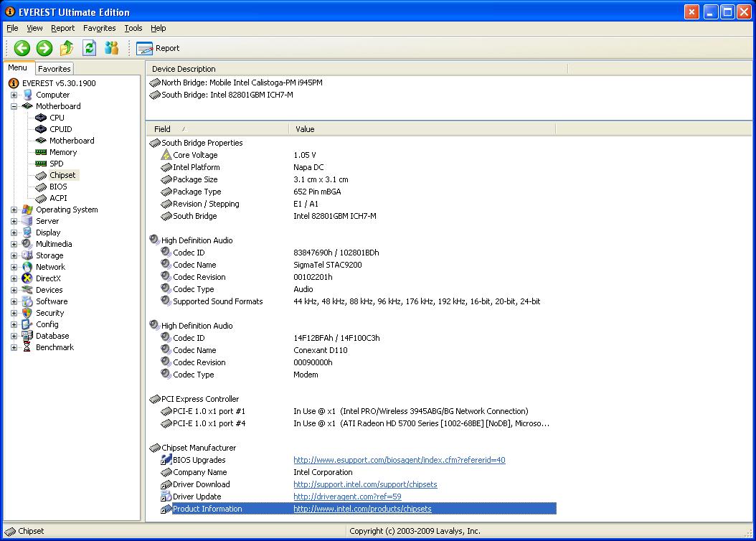Click the Display monitor icon in the tree

pos(27,232)
